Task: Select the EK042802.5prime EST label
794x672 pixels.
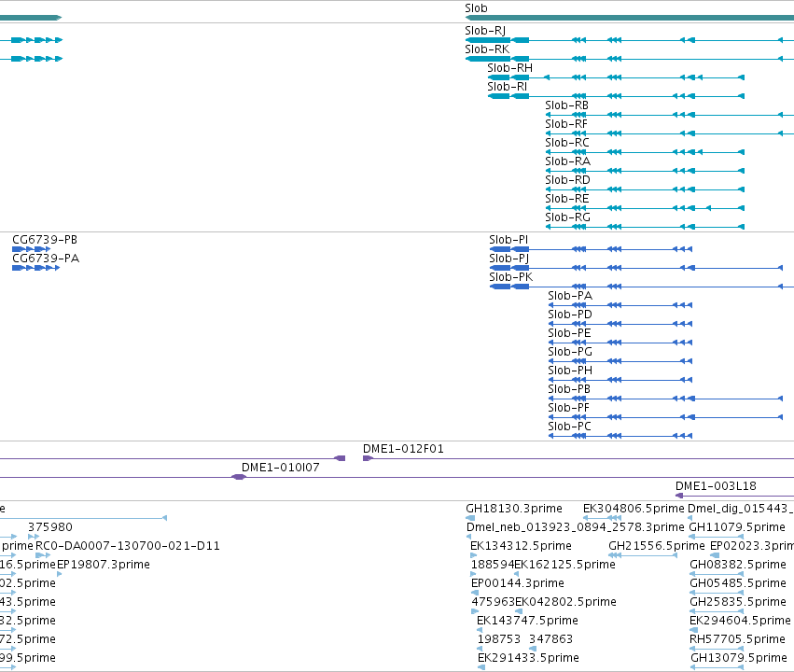Action: point(565,602)
